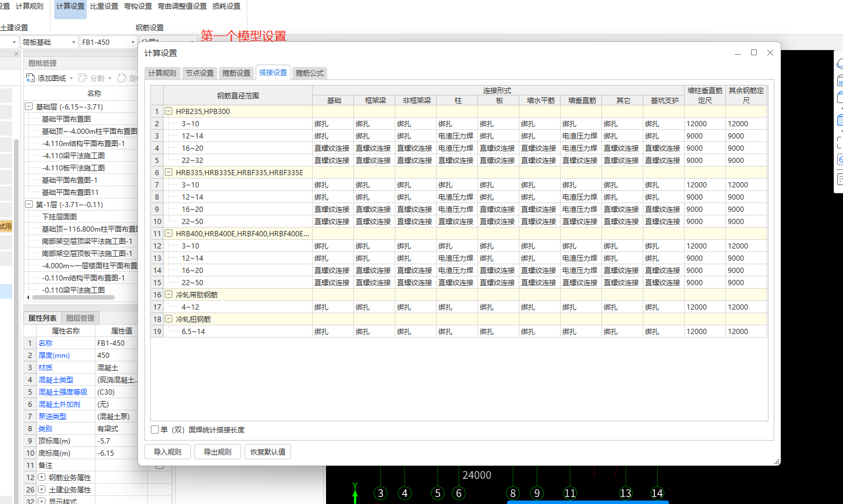Open the 分割 dropdown arrow
This screenshot has height=504, width=843.
[x=109, y=78]
